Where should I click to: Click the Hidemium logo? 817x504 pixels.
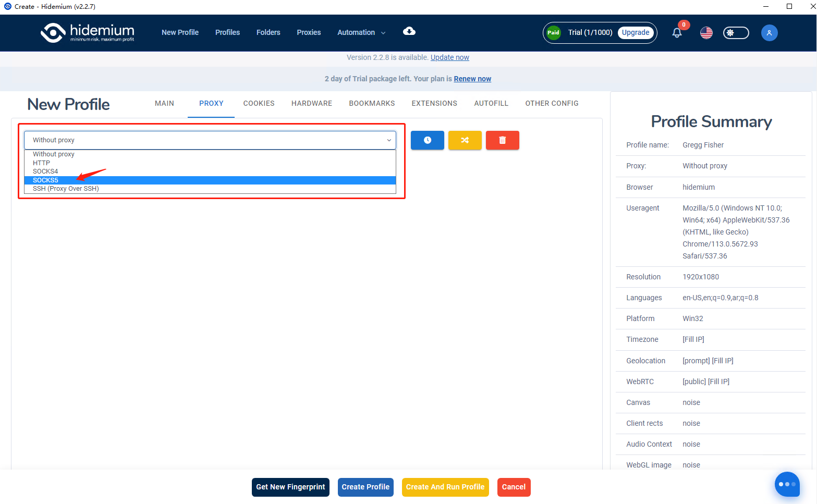coord(88,32)
